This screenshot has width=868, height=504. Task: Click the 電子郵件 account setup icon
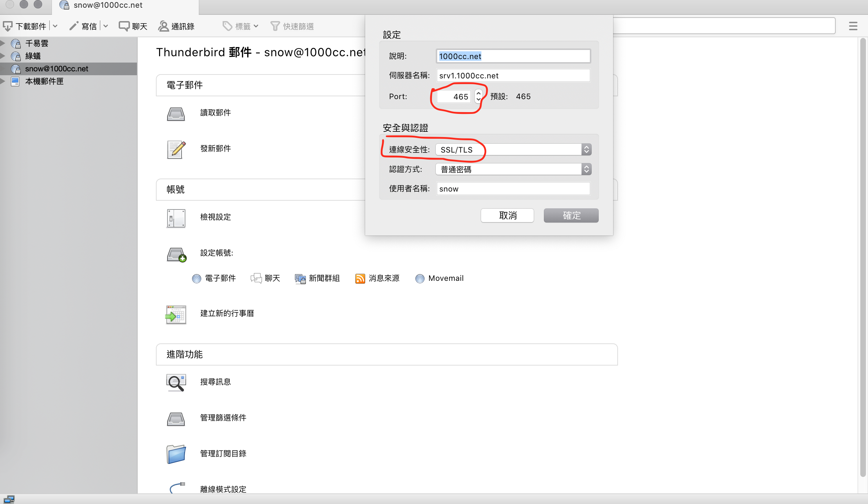[x=197, y=278]
